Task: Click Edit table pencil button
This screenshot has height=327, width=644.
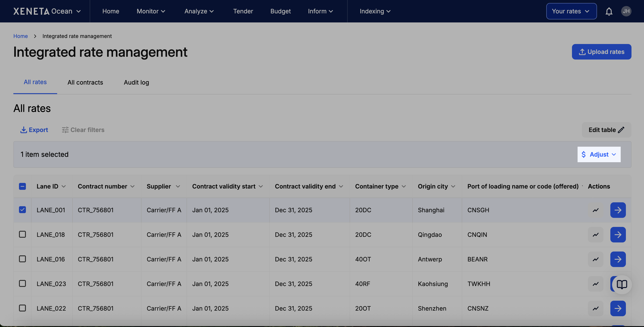Action: [x=606, y=130]
